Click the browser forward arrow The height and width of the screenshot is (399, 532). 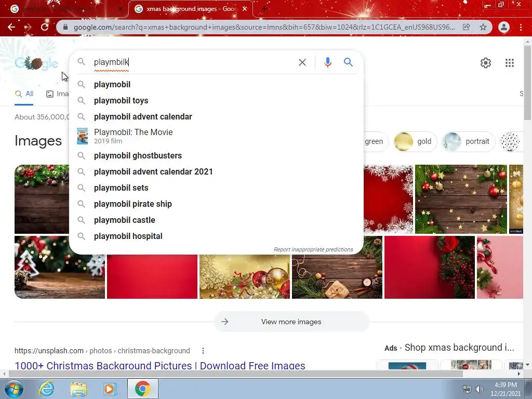[28, 27]
